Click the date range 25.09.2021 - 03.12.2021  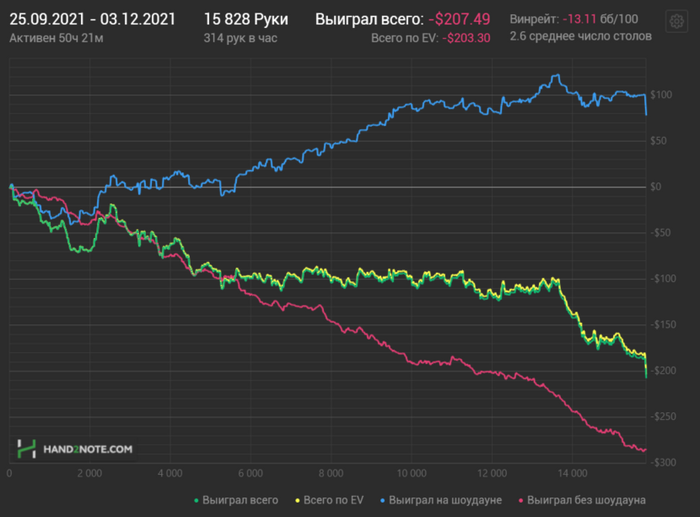click(x=92, y=19)
